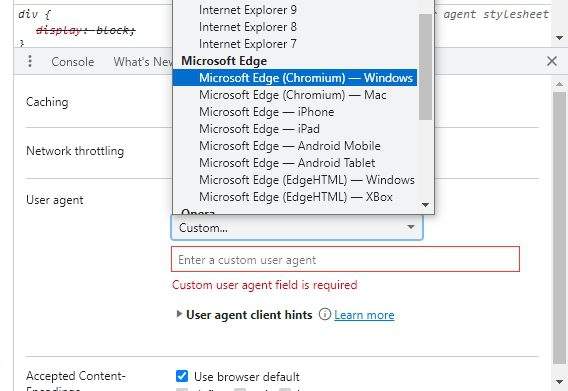Choose Microsoft Edge — Android Mobile

pyautogui.click(x=295, y=146)
